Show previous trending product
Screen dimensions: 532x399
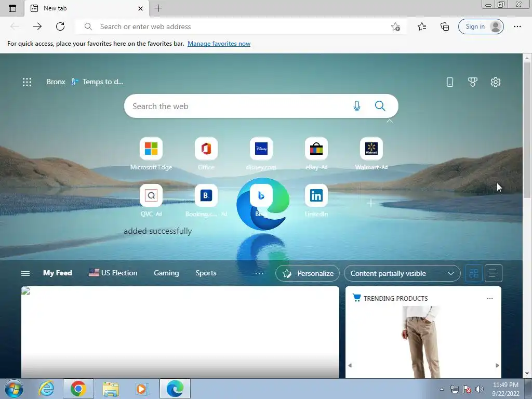350,365
